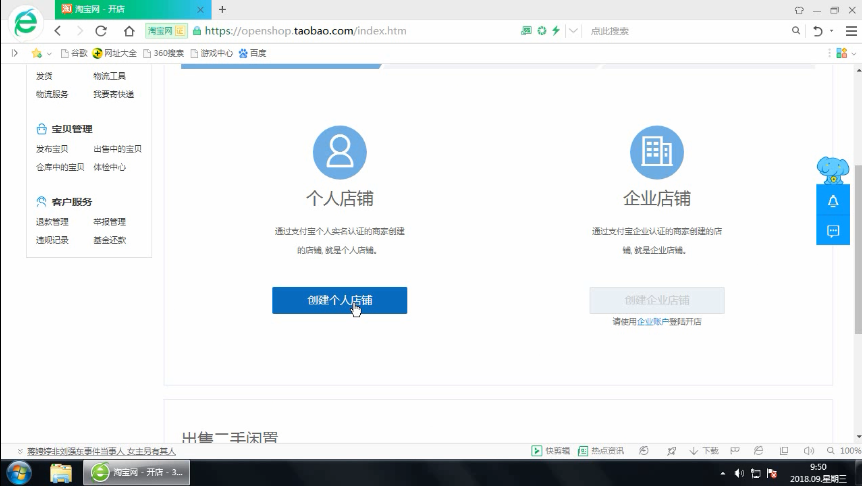This screenshot has height=486, width=862.
Task: Open the 网址大全 bookmark
Action: pyautogui.click(x=114, y=53)
